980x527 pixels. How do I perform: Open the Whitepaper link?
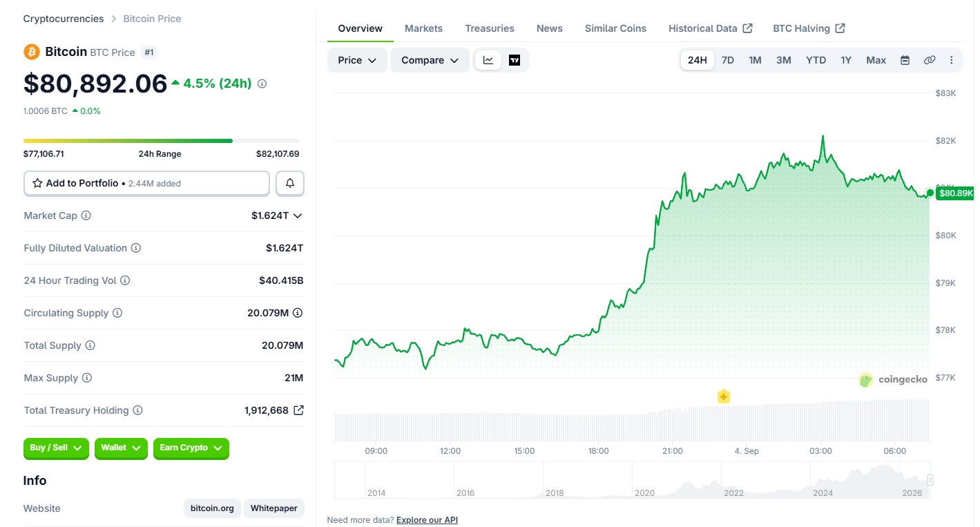click(273, 508)
